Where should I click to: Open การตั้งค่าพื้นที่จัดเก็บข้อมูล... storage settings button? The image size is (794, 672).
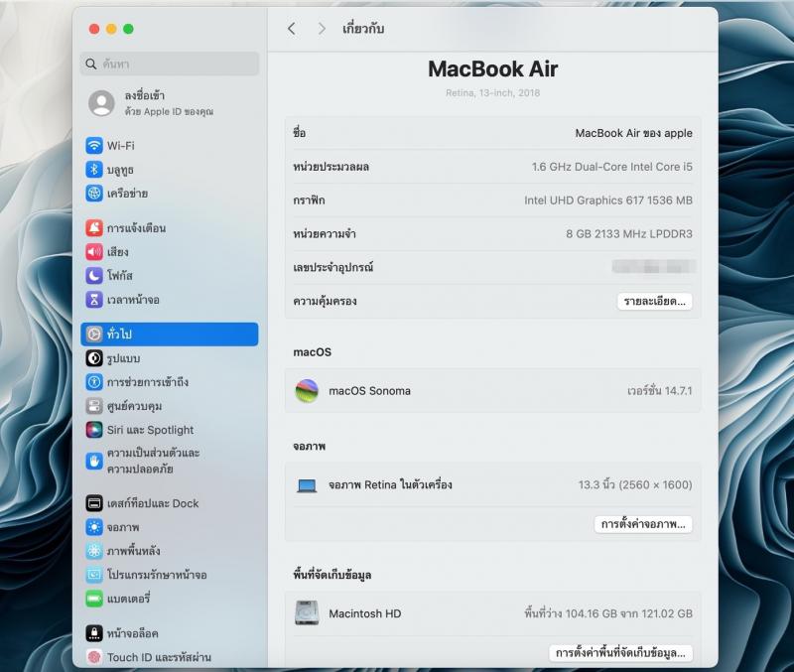(x=621, y=653)
